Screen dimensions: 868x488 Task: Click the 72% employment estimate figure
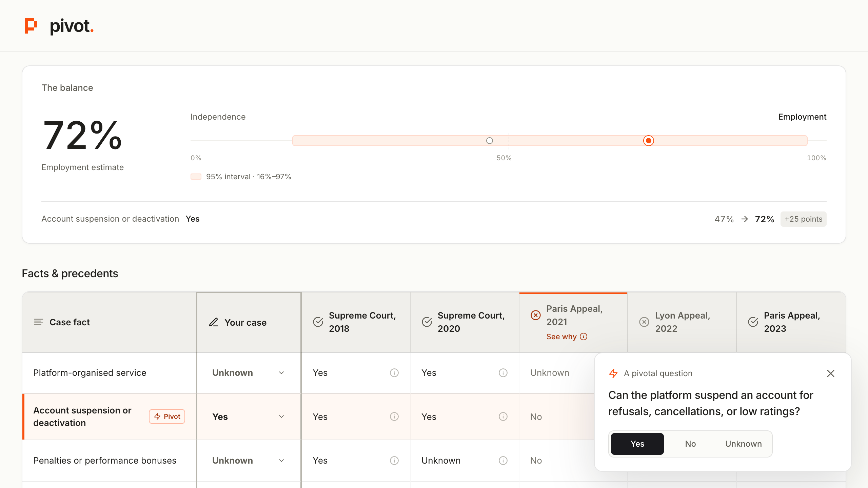point(82,135)
